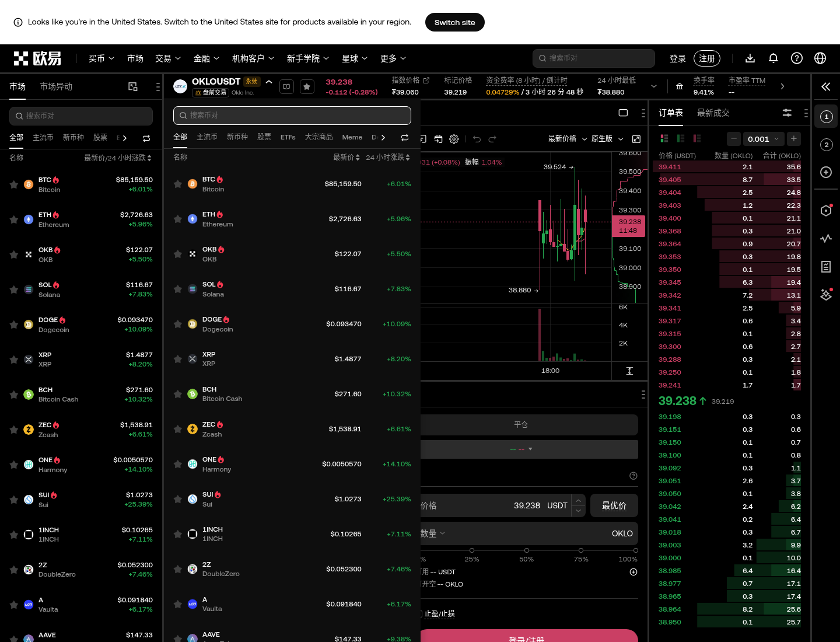
Task: Select sidebar layout number 1
Action: tap(826, 117)
